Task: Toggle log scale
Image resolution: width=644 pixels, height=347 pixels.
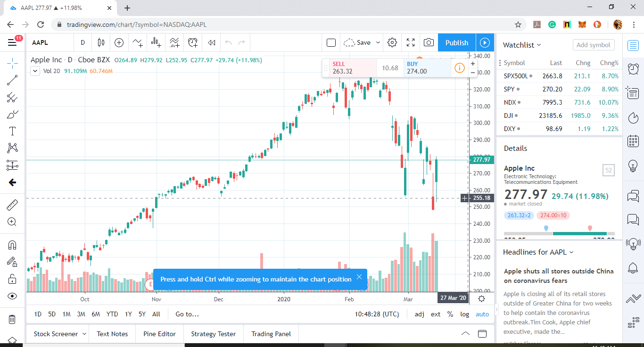Action: point(465,314)
